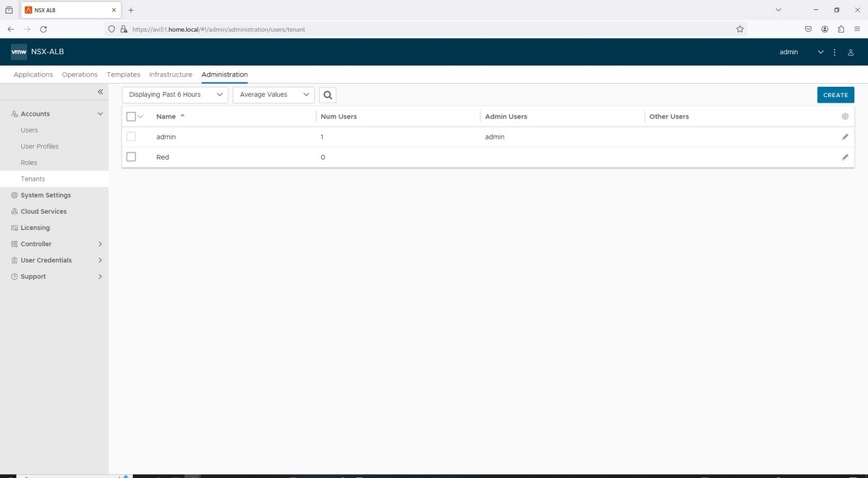Click the site padlock icon
This screenshot has width=868, height=478.
[x=124, y=29]
